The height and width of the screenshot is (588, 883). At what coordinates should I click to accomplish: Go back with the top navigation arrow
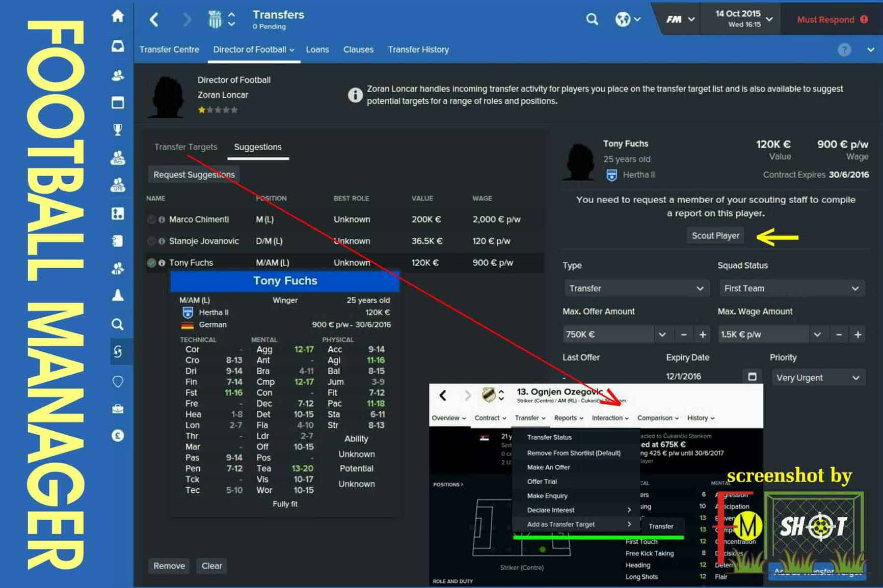click(154, 20)
